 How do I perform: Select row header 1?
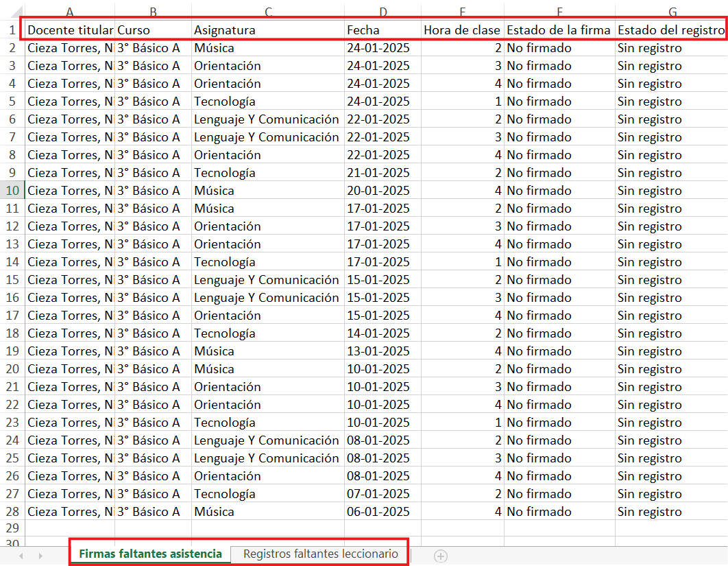point(12,30)
